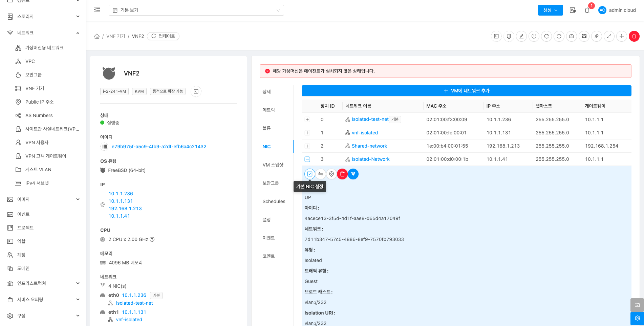644x326 pixels.
Task: Set default NIC using the checkbox icon
Action: click(310, 174)
